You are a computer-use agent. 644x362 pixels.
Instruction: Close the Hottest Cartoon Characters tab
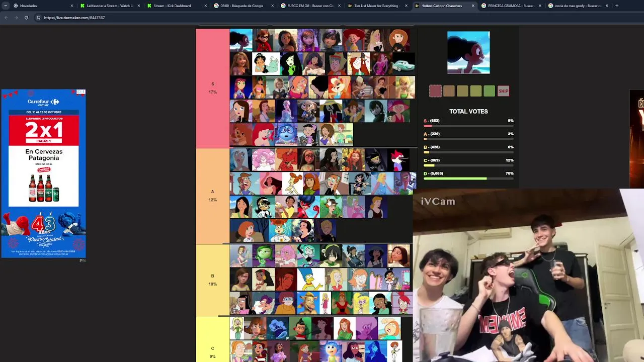473,6
